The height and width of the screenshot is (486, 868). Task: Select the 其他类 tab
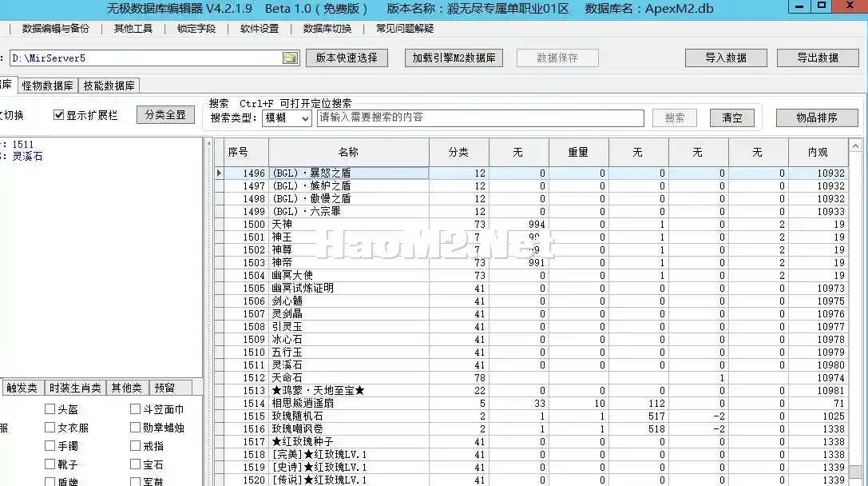point(127,388)
